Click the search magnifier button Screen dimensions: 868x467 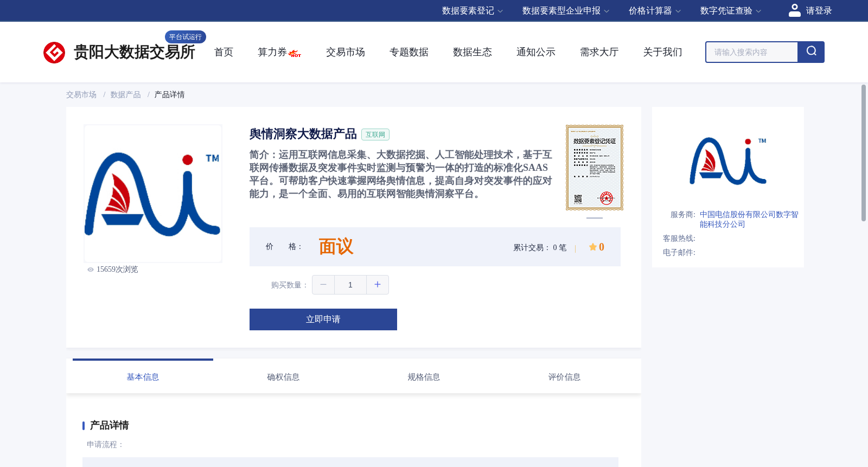(x=811, y=52)
